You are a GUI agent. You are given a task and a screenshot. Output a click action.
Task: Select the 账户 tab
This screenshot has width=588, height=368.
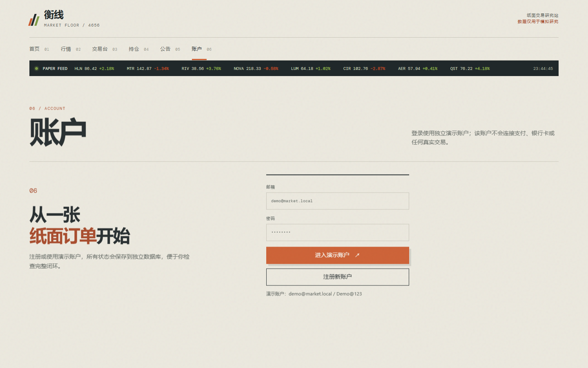pos(202,49)
